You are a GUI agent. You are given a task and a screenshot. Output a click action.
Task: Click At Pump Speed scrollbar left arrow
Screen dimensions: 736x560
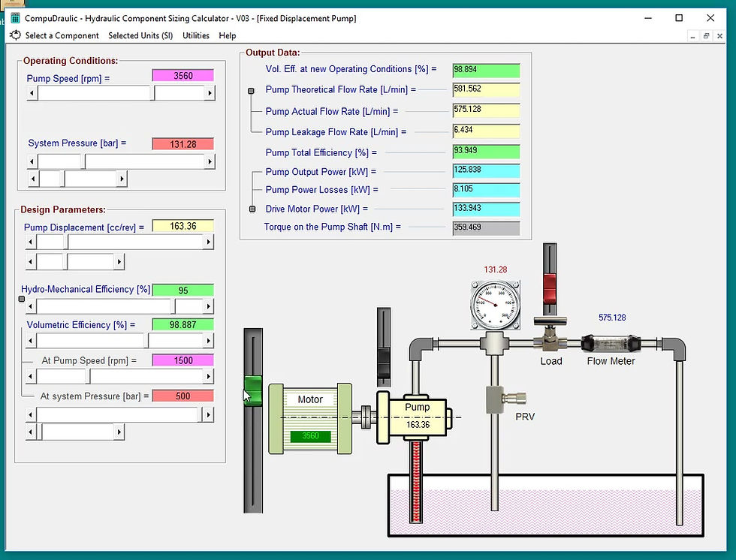(x=31, y=376)
